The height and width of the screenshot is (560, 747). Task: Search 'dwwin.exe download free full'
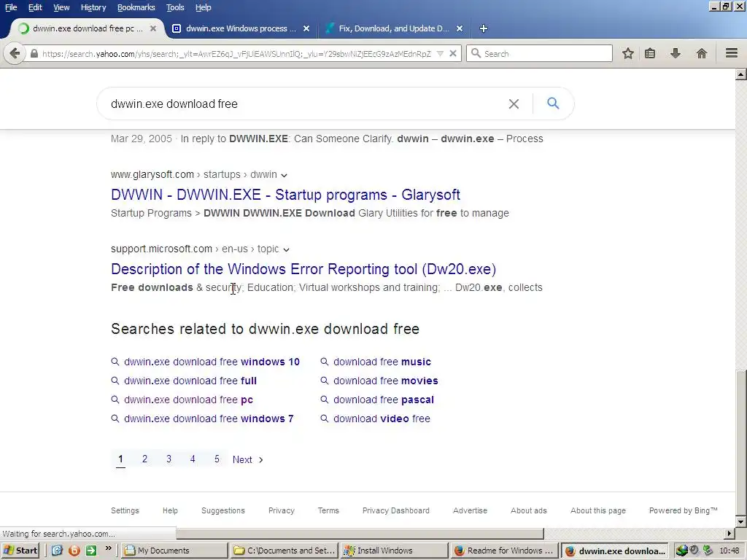190,381
